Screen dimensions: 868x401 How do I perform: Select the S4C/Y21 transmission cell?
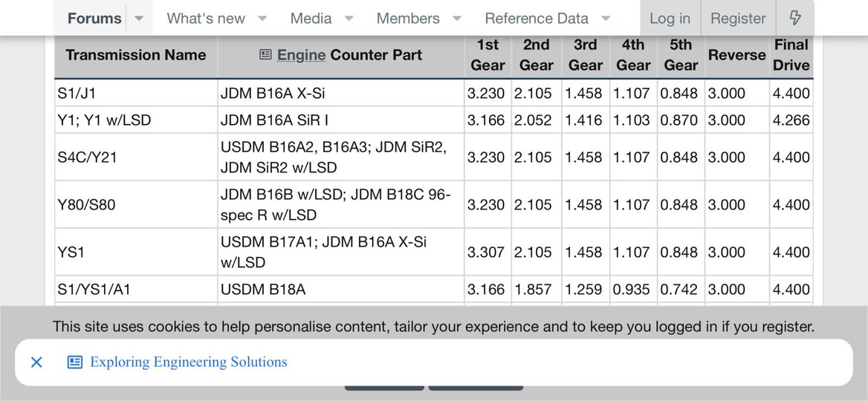135,157
